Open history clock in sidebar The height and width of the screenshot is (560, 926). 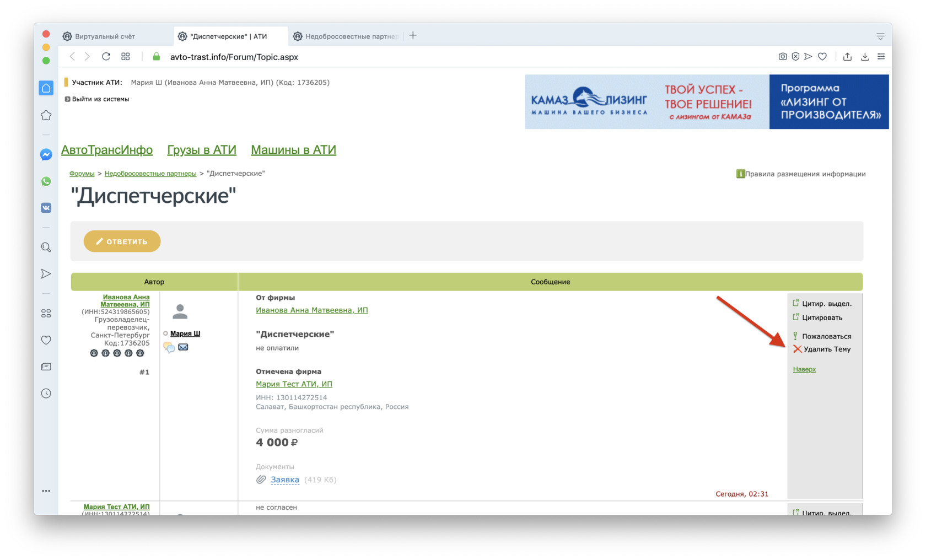tap(46, 394)
